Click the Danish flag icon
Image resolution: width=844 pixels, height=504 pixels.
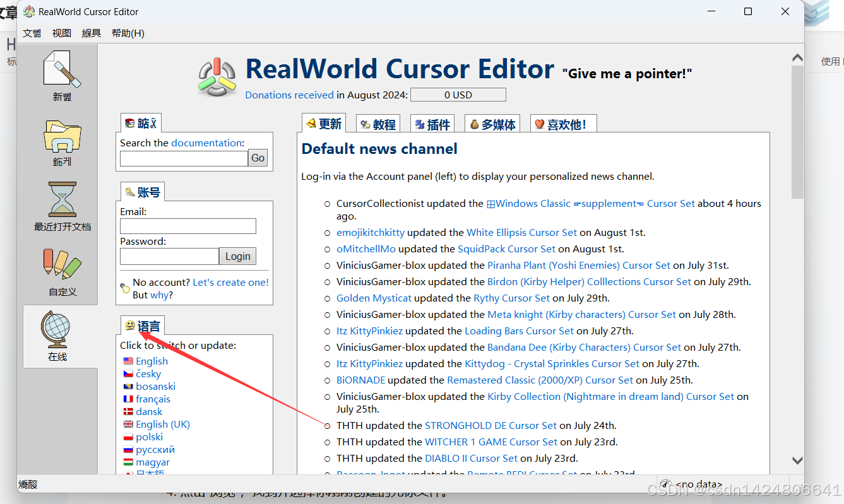pyautogui.click(x=128, y=412)
